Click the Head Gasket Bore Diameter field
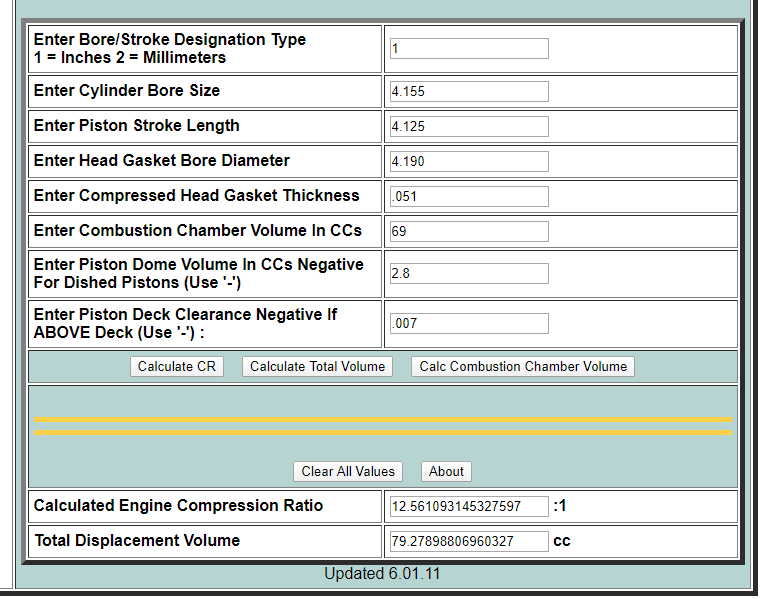The image size is (767, 599). [x=468, y=162]
